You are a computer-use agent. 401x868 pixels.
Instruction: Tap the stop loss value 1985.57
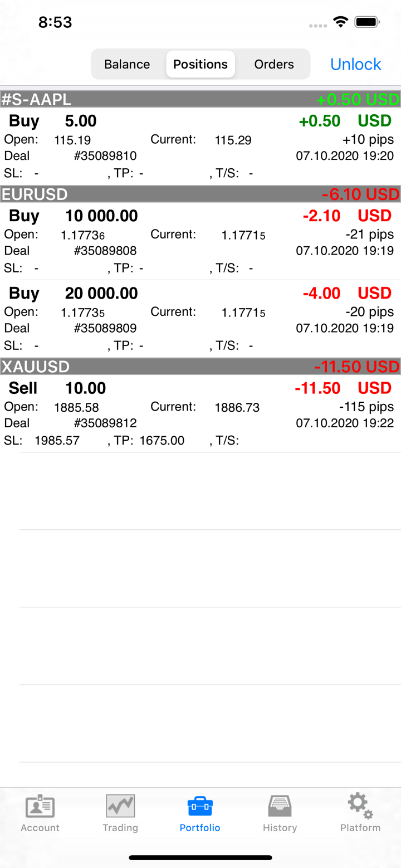pos(57,441)
